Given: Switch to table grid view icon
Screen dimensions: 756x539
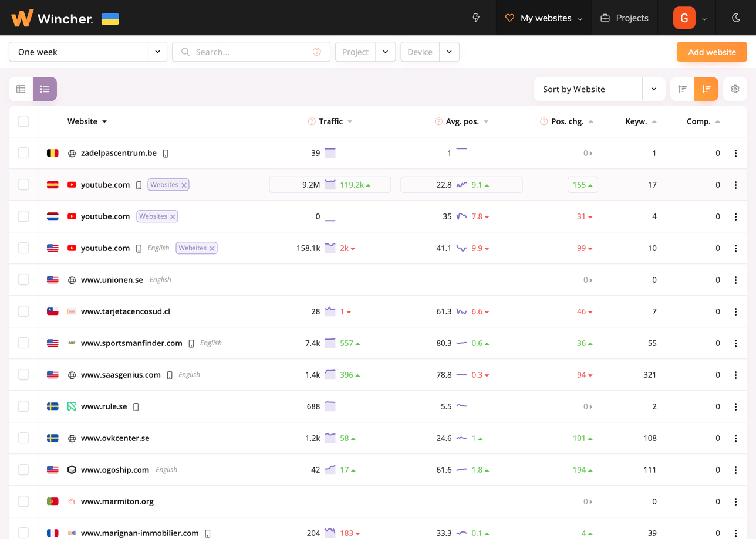Looking at the screenshot, I should (x=21, y=89).
